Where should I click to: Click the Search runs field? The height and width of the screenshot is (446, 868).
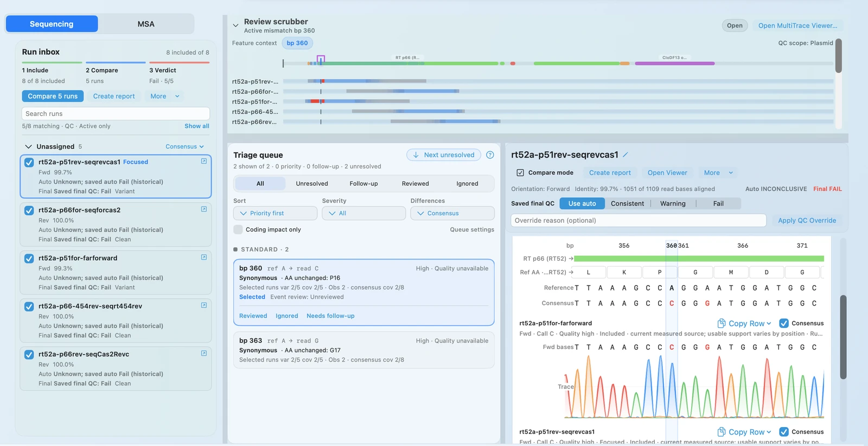point(116,114)
